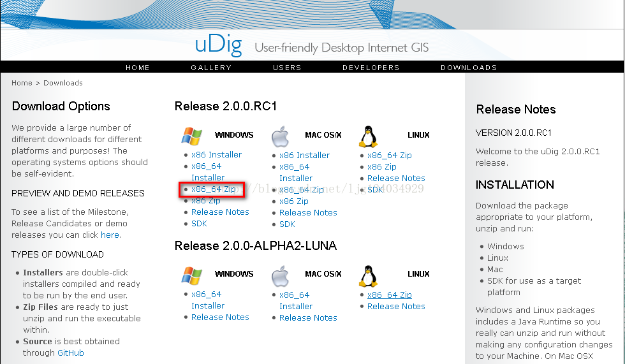
Task: Click the 'Windows' item in installation list
Action: point(505,247)
